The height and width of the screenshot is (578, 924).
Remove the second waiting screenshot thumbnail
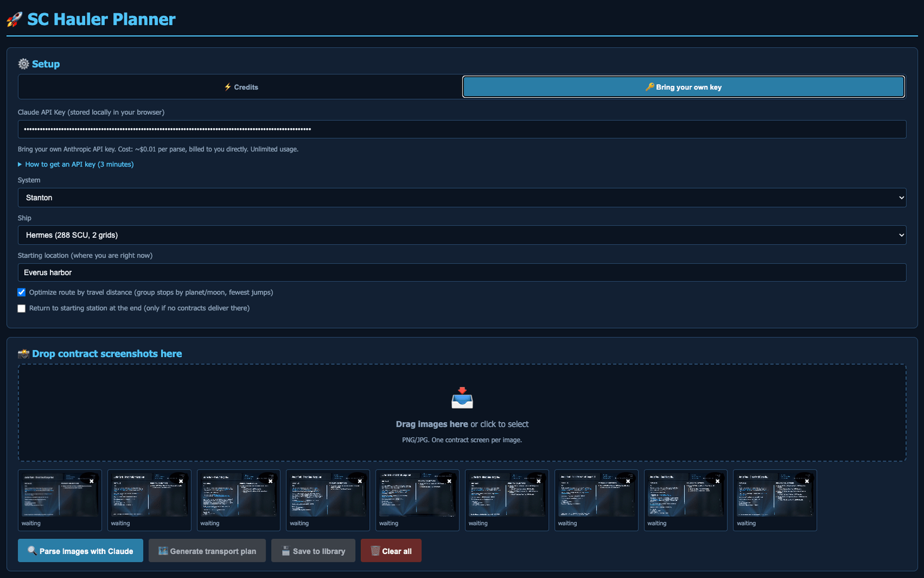pos(181,481)
